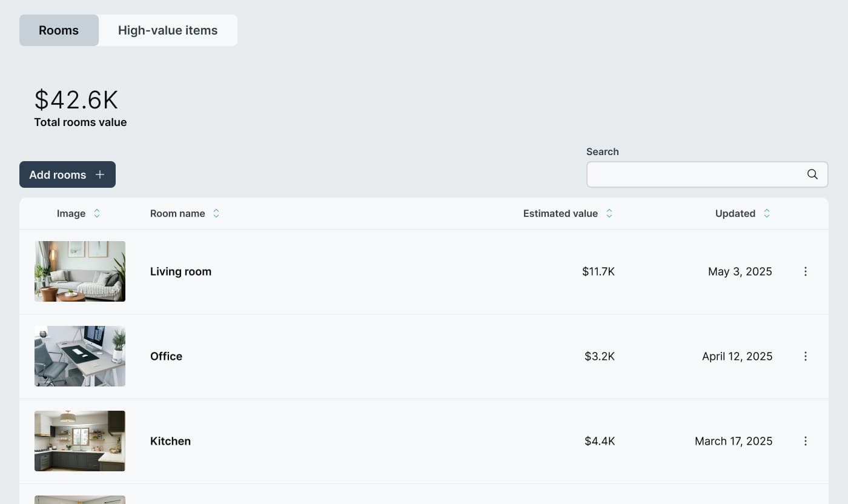Focus the Search input field
Viewport: 848px width, 504px height.
pos(707,174)
